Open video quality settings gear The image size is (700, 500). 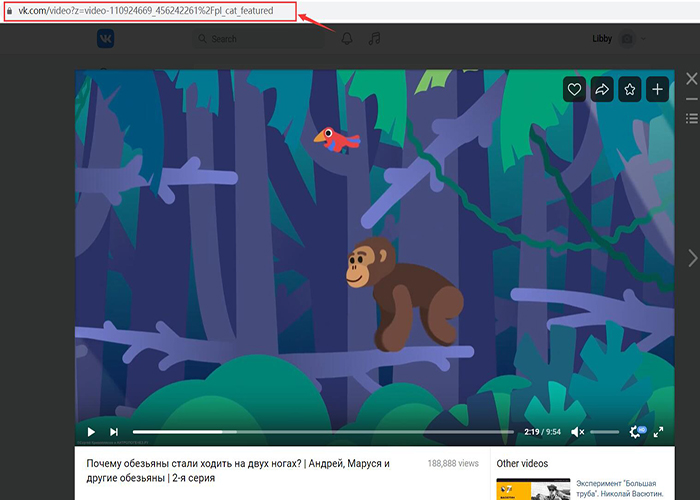(x=637, y=431)
